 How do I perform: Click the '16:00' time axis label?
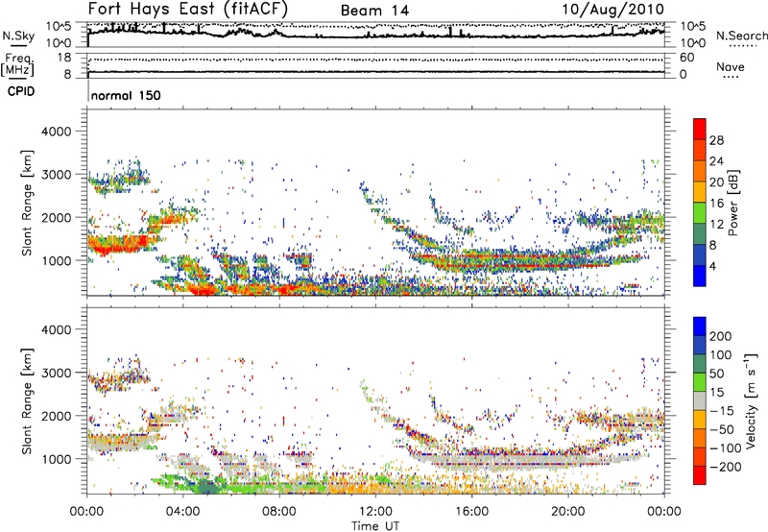(x=471, y=512)
